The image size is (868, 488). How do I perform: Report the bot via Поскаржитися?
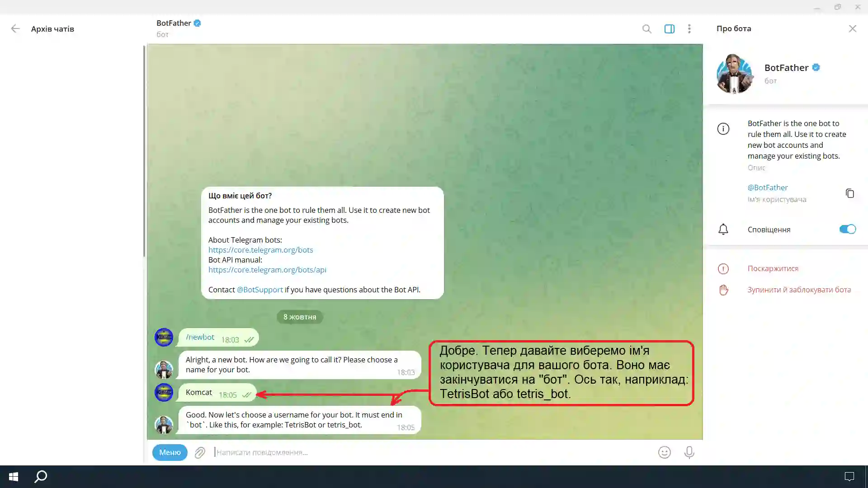coord(773,268)
